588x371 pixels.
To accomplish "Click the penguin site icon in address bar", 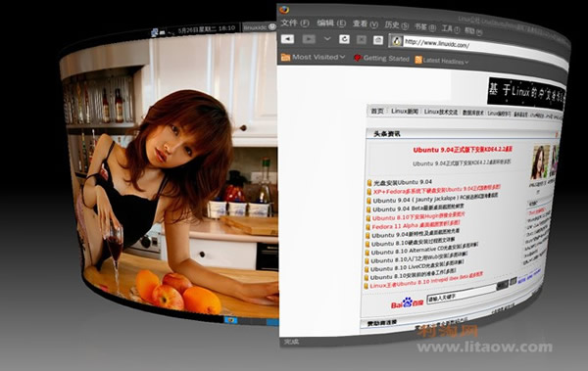I will point(396,40).
